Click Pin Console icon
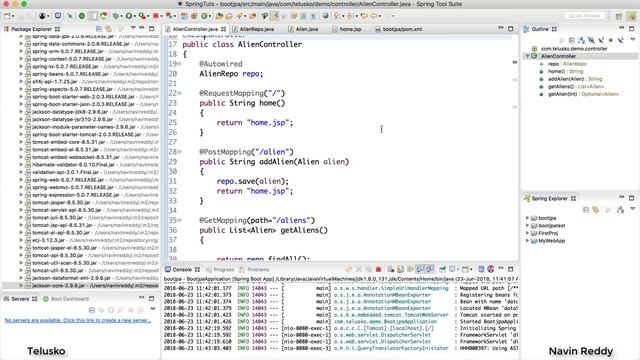 tap(442, 269)
